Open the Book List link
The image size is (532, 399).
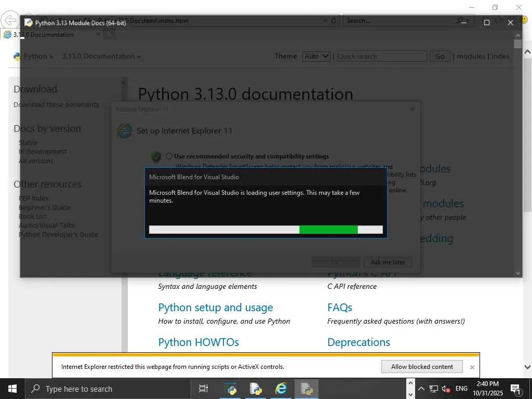[x=32, y=217]
